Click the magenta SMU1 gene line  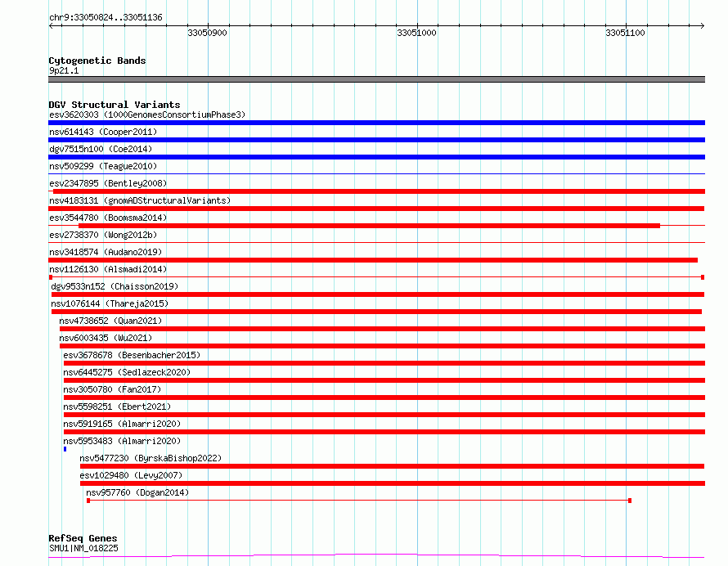376,555
